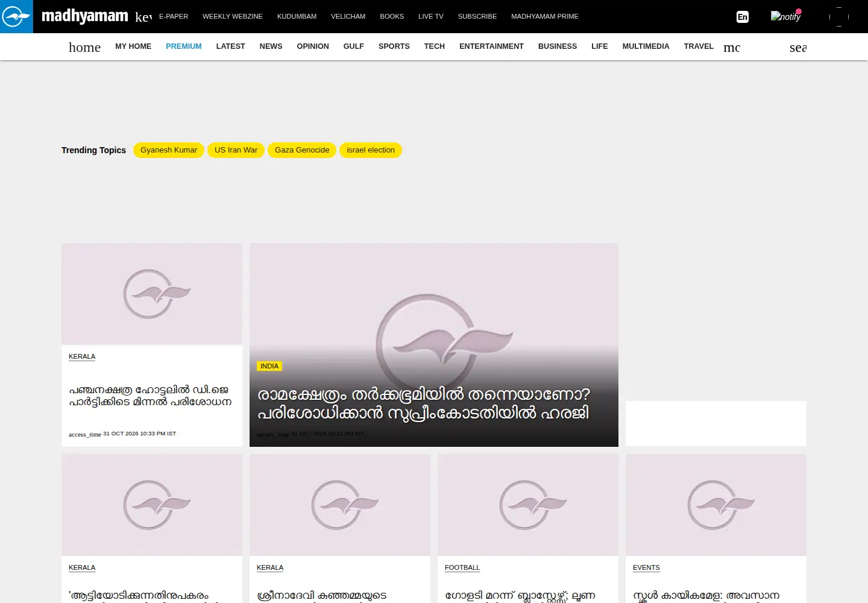Open the home icon link
The height and width of the screenshot is (603, 868).
pyautogui.click(x=84, y=47)
